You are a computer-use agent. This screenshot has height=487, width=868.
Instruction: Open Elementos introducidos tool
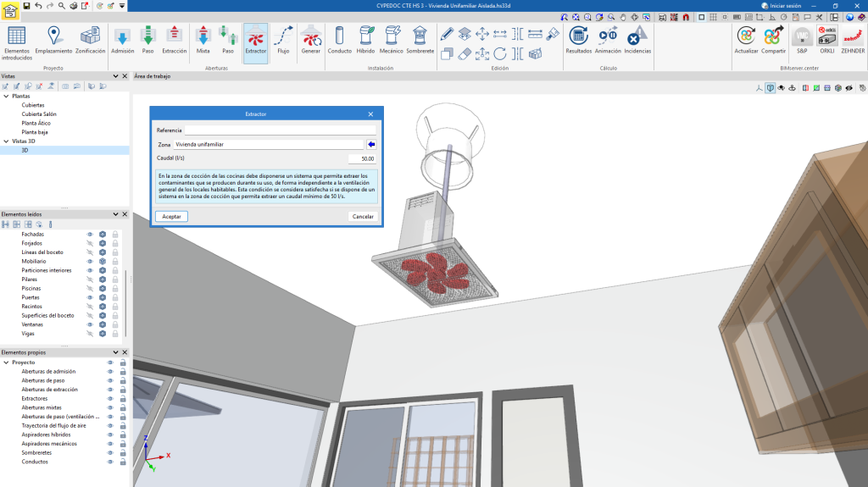pyautogui.click(x=17, y=42)
